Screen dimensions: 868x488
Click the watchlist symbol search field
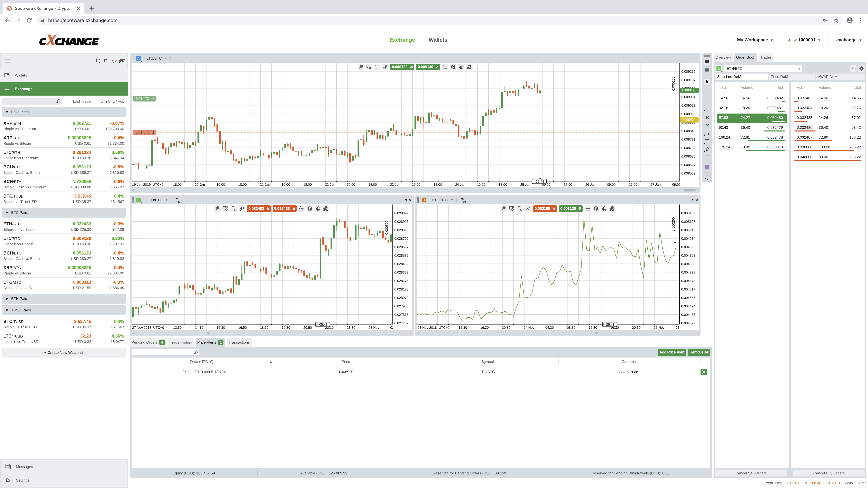(32, 101)
